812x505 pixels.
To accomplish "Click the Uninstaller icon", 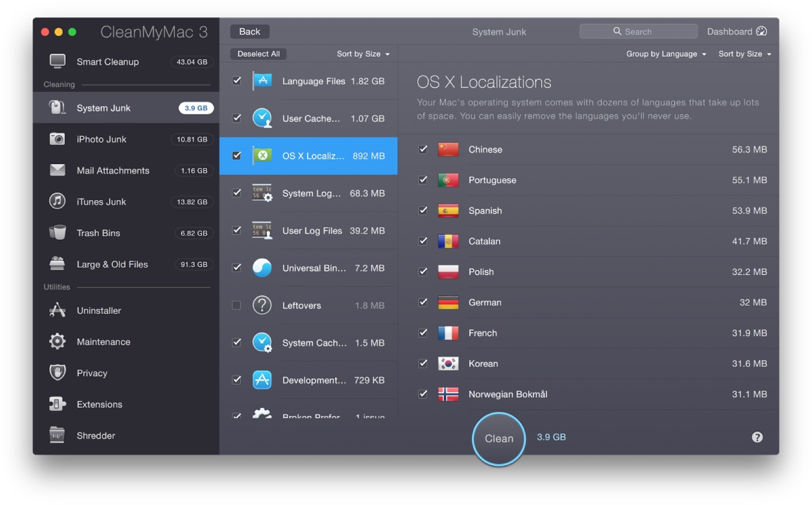I will click(x=57, y=310).
